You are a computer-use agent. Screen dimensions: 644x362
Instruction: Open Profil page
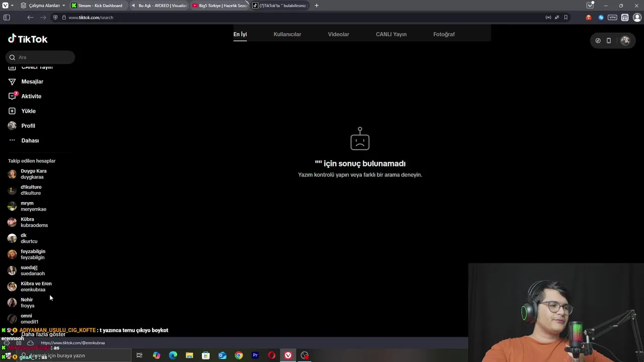click(x=28, y=126)
